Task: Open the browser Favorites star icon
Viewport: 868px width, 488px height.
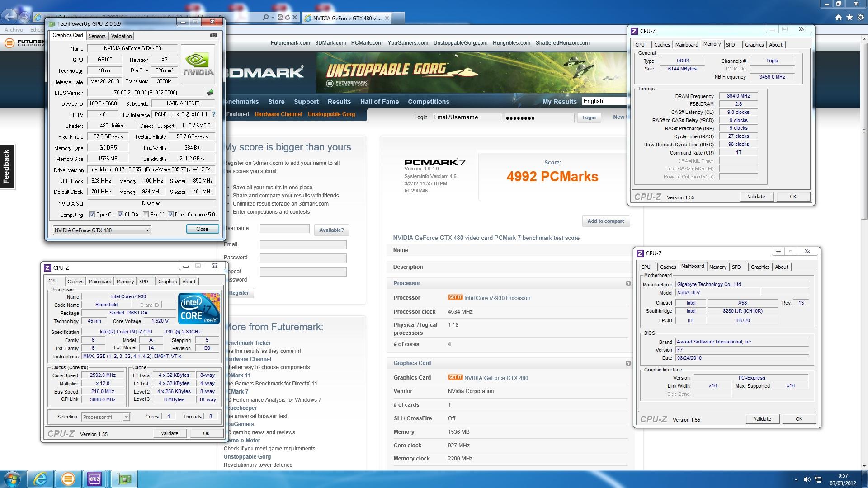Action: [x=849, y=17]
